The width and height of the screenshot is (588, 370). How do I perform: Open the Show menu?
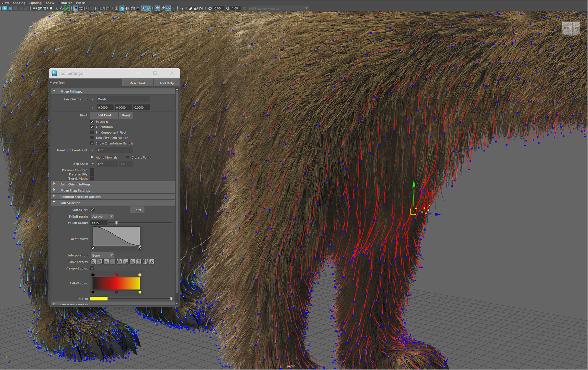coord(50,3)
